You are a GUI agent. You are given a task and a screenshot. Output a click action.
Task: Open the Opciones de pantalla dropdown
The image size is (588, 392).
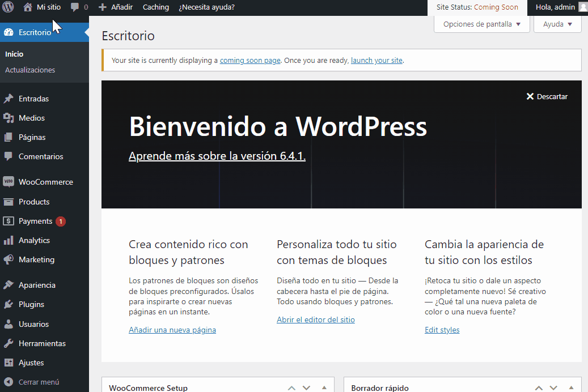tap(482, 24)
